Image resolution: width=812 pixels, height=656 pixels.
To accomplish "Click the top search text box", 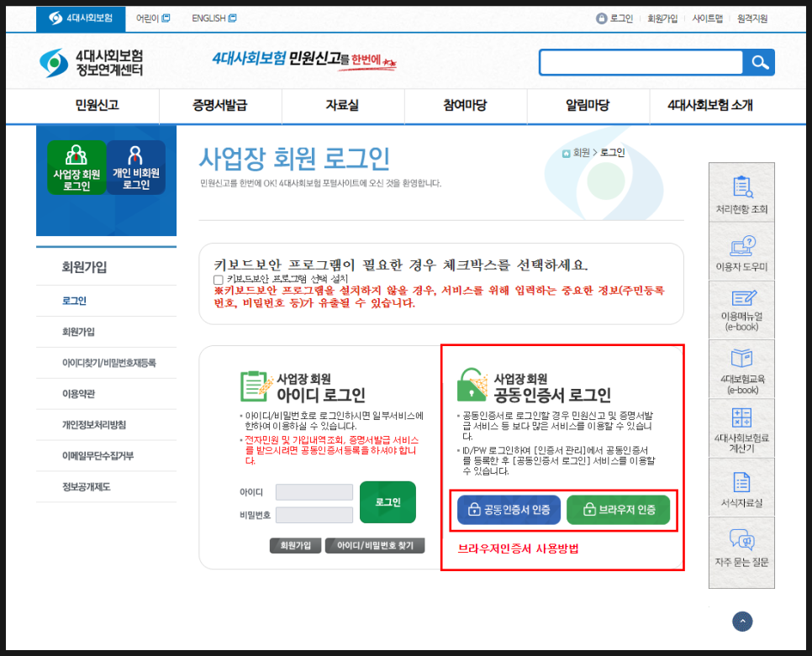I will pyautogui.click(x=641, y=63).
